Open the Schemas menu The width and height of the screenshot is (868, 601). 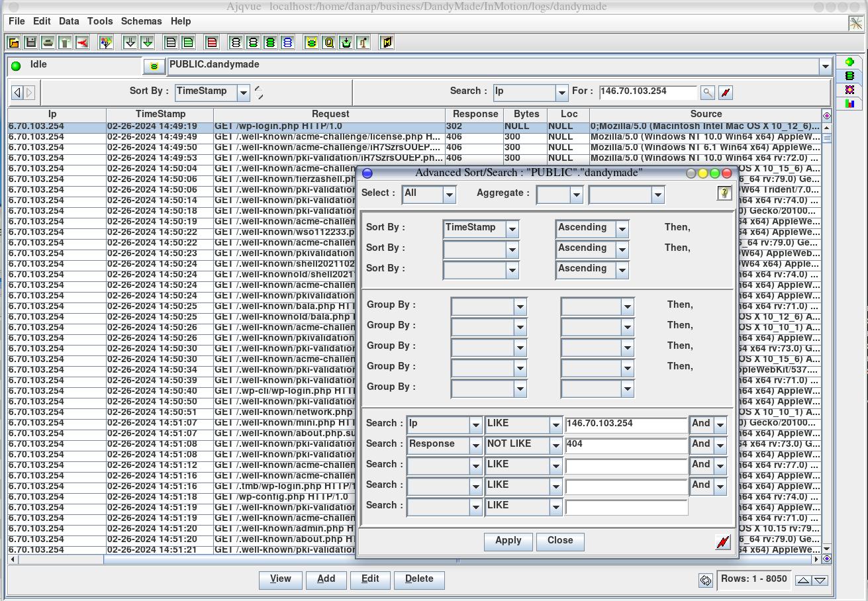pos(141,21)
